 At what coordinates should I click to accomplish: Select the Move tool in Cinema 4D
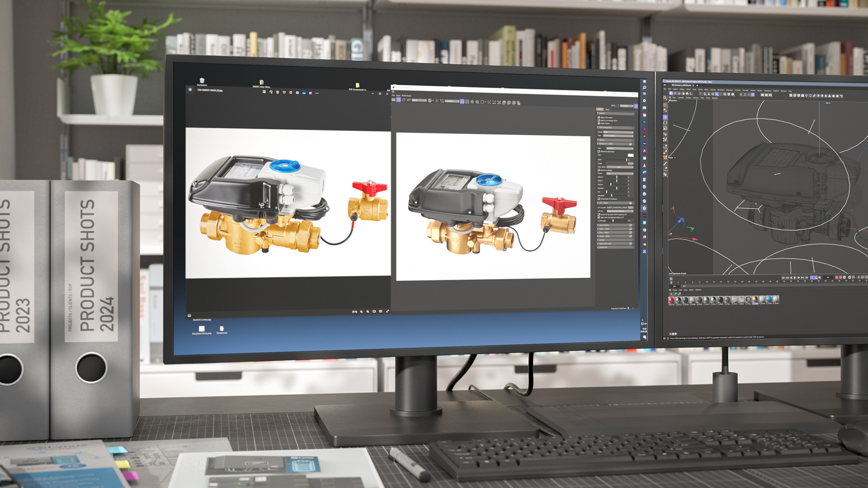click(665, 117)
